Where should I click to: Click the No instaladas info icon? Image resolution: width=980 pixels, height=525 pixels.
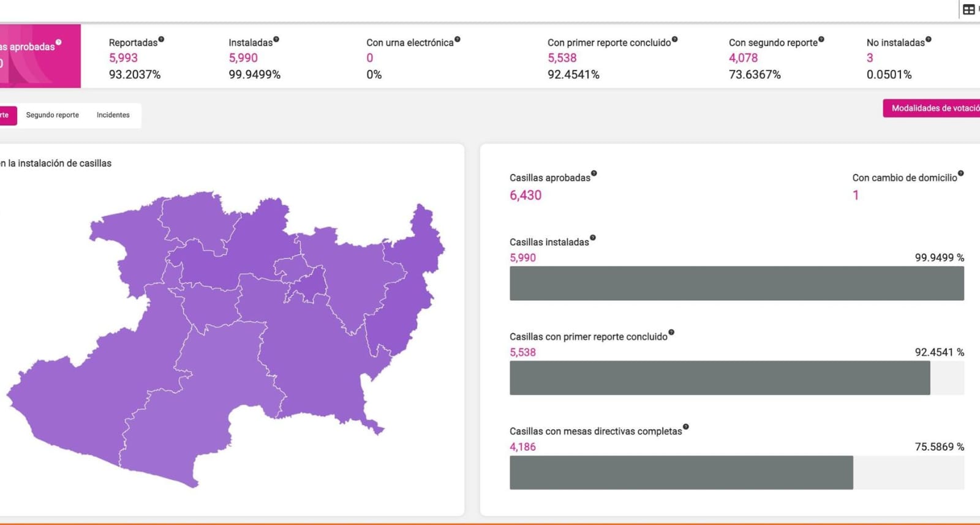[x=929, y=39]
